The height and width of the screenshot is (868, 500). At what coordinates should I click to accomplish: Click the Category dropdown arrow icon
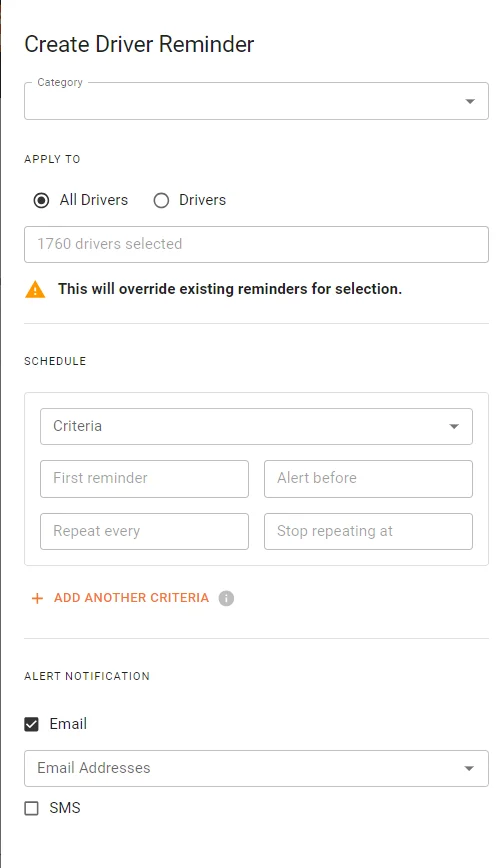[x=470, y=101]
